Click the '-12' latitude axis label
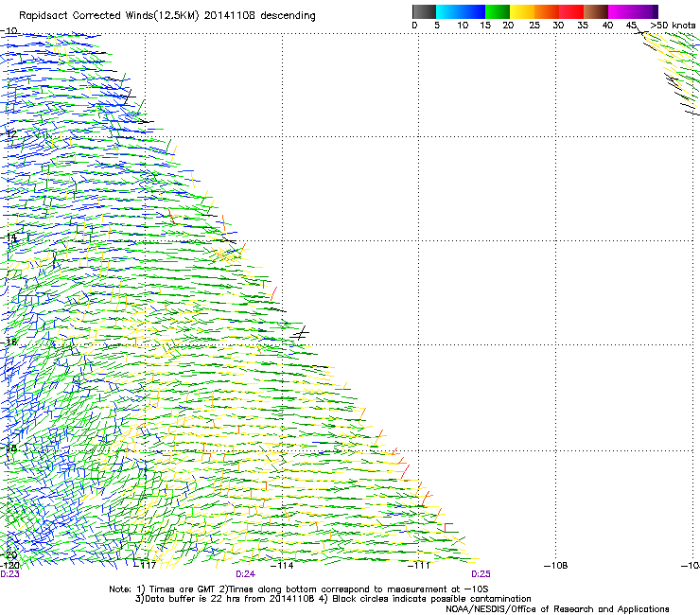This screenshot has height=615, width=700. point(9,133)
